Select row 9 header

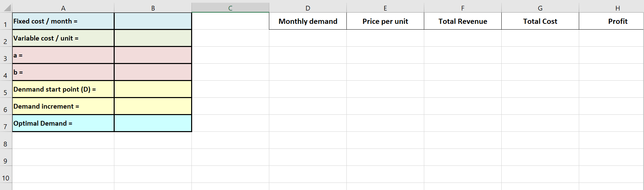[6, 157]
